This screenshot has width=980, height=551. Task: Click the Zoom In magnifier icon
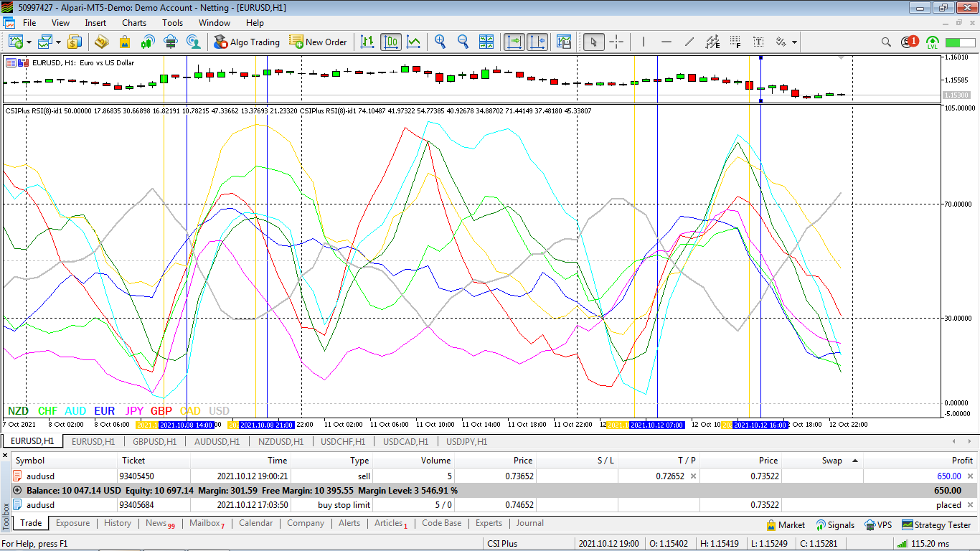point(440,42)
